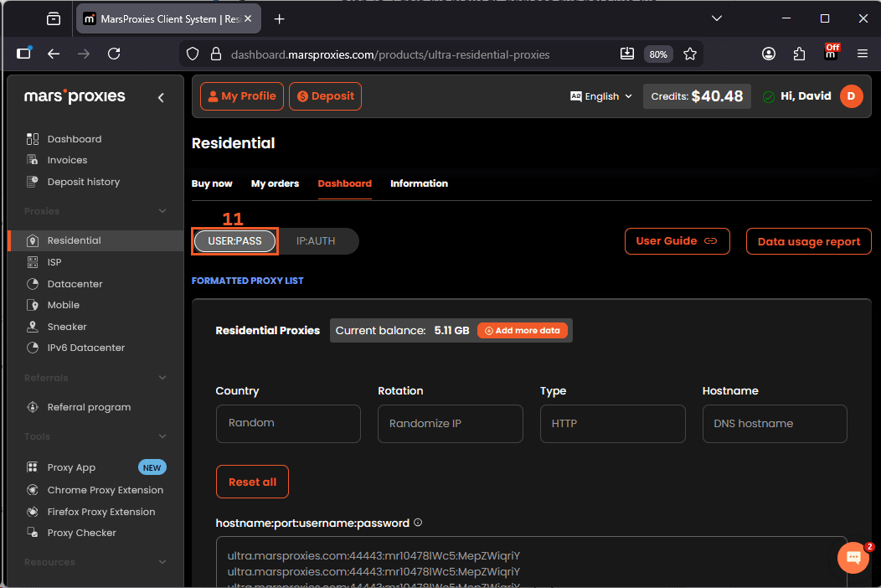Collapse sidebar with the left chevron
Screen dimensions: 881x588
click(x=162, y=98)
